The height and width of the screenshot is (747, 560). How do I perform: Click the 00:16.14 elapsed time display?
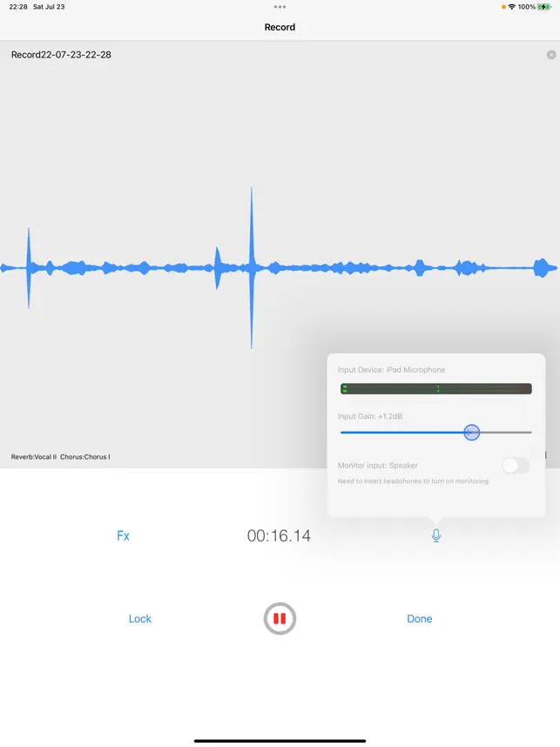point(279,535)
